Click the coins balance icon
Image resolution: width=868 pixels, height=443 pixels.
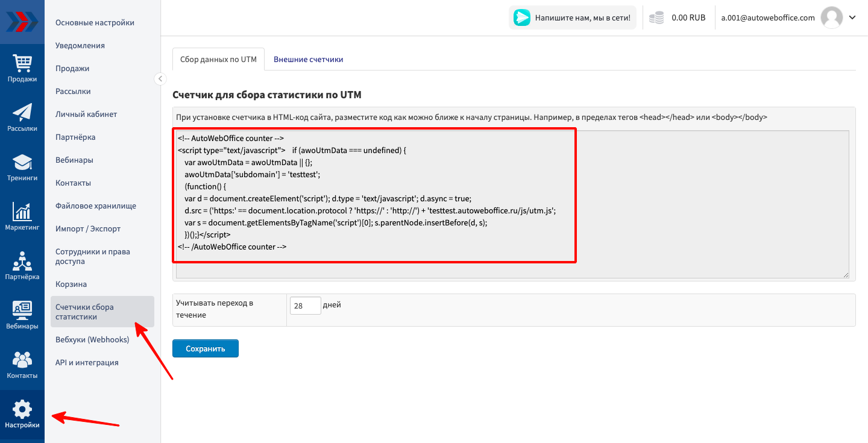[x=656, y=18]
